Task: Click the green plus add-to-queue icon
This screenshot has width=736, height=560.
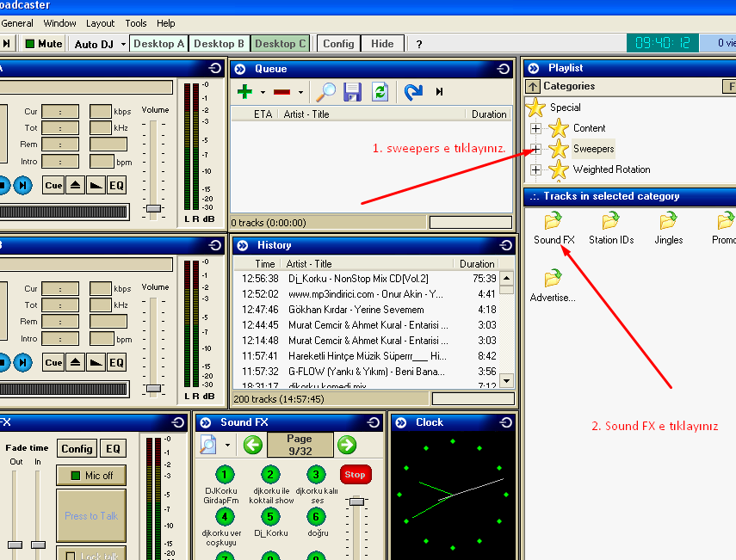Action: pyautogui.click(x=244, y=92)
